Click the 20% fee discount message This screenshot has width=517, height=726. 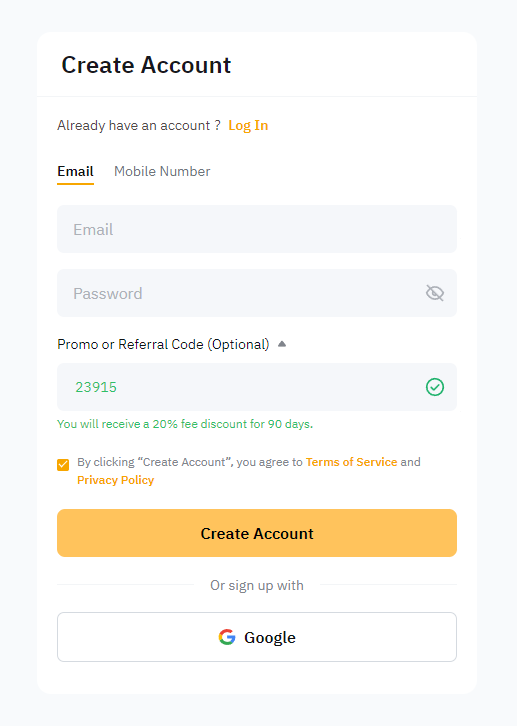[185, 424]
